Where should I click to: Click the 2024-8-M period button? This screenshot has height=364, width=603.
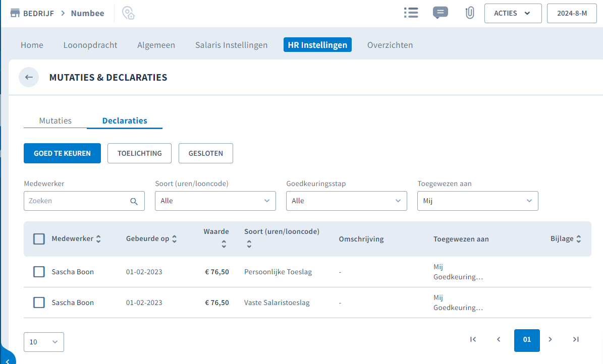[572, 14]
